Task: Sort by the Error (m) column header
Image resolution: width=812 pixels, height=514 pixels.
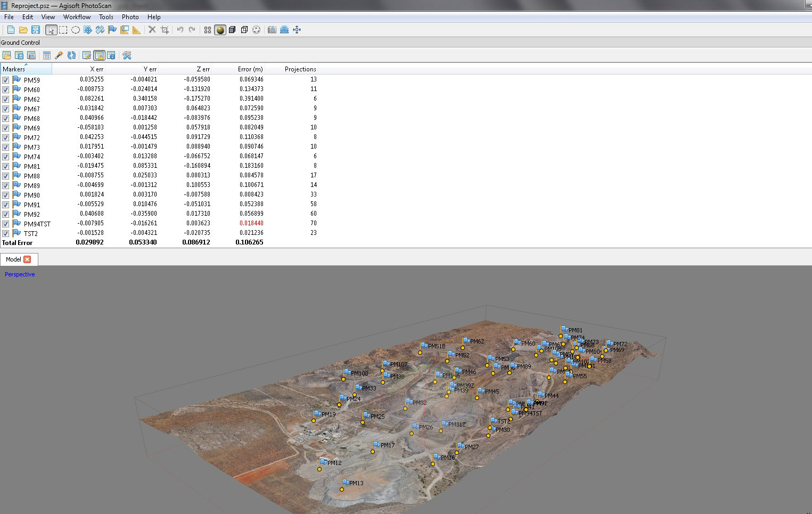Action: 250,69
